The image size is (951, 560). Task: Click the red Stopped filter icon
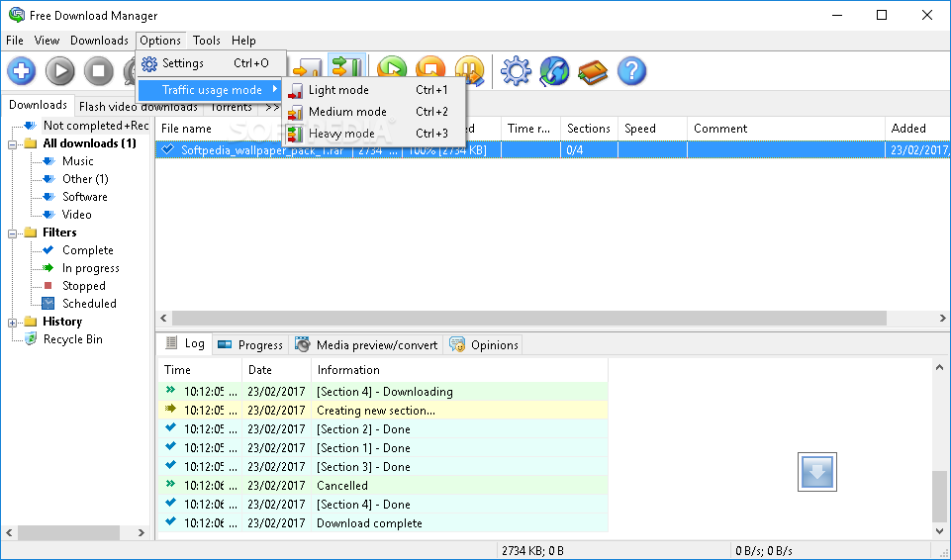coord(48,286)
